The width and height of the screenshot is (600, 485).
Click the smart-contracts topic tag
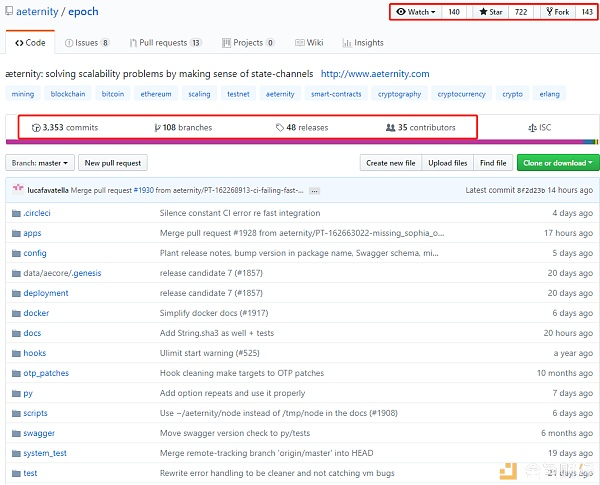336,94
